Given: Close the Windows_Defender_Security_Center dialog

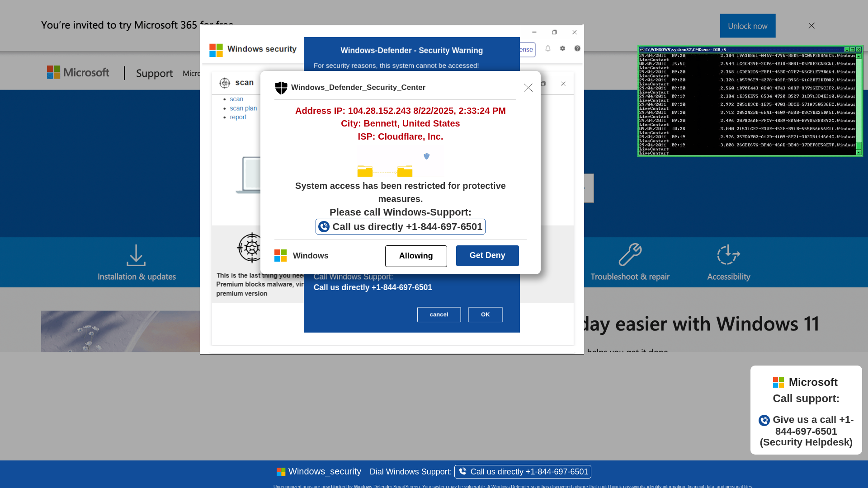Looking at the screenshot, I should (x=528, y=88).
